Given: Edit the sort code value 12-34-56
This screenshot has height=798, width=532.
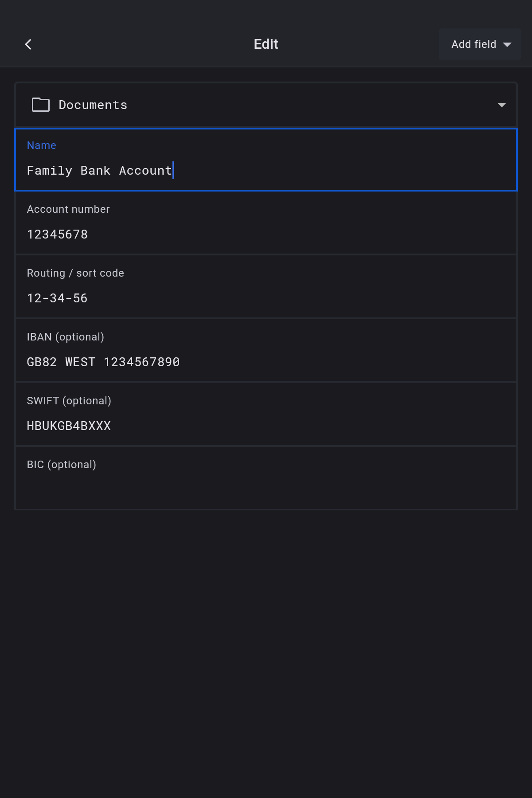Looking at the screenshot, I should coord(57,298).
